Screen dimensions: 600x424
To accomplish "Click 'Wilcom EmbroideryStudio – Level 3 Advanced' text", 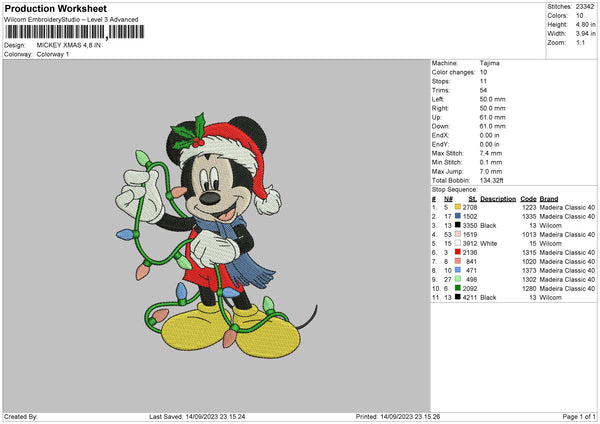I will pyautogui.click(x=71, y=20).
